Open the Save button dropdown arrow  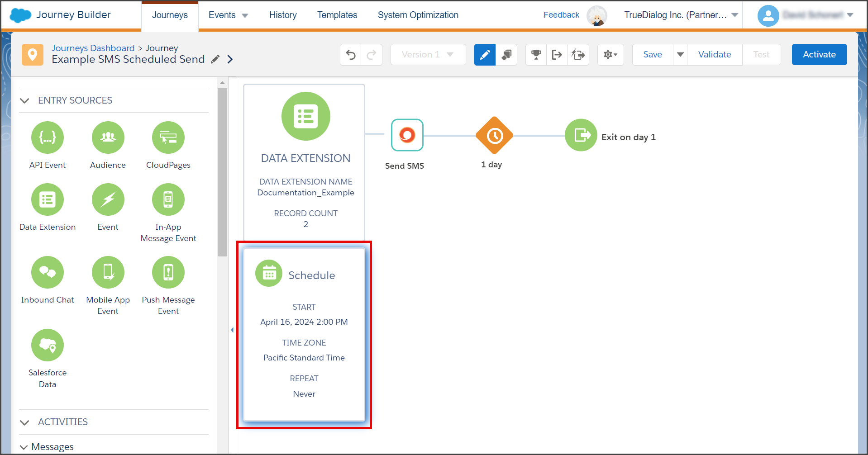tap(680, 55)
